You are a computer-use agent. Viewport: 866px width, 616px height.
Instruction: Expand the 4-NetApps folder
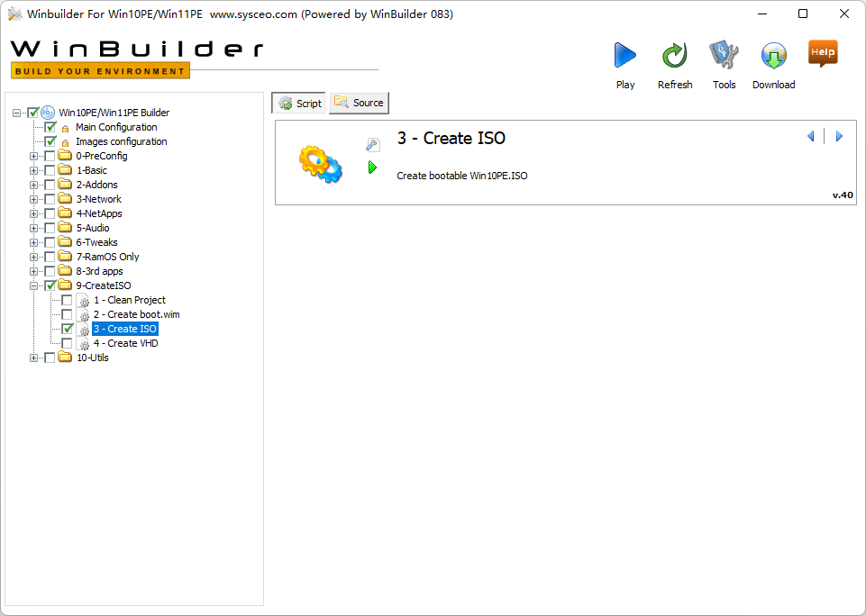[33, 213]
